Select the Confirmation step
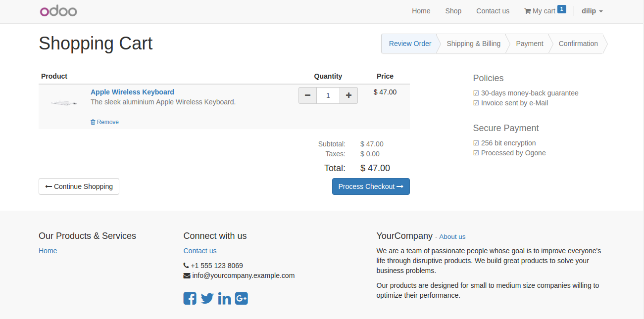The image size is (644, 319). click(x=578, y=44)
